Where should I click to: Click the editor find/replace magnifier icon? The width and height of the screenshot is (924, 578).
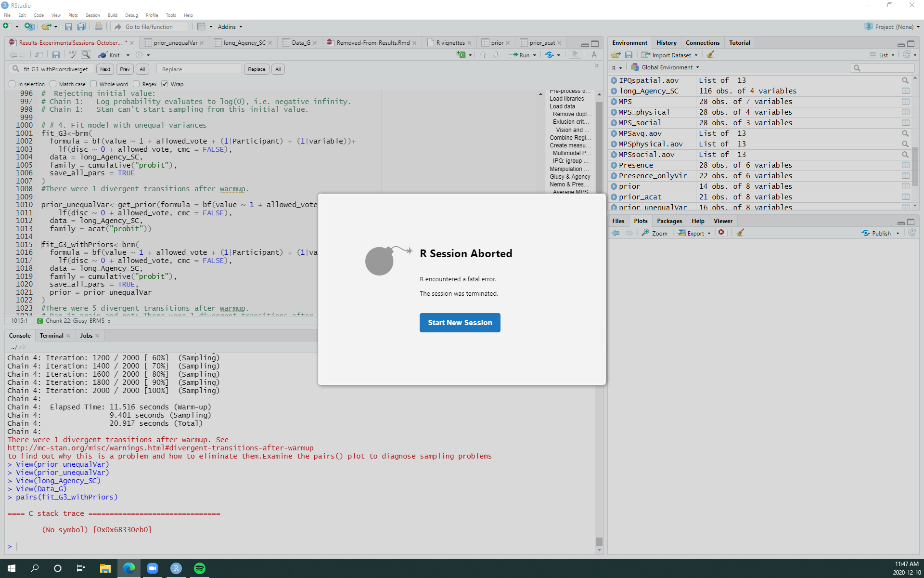(86, 55)
